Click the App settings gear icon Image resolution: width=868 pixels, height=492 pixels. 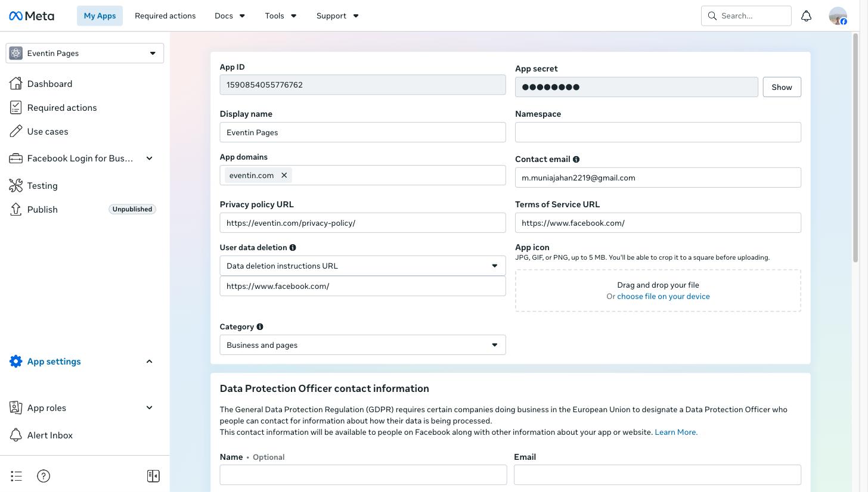(x=16, y=362)
